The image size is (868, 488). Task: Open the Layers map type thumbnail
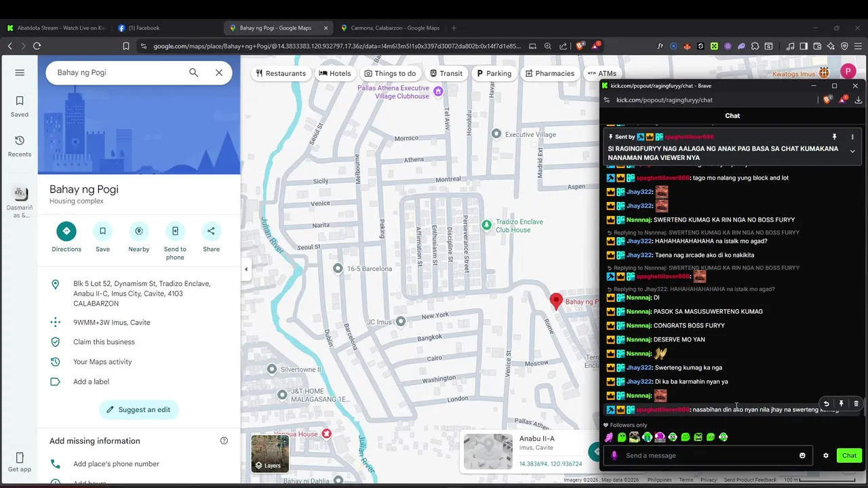click(270, 453)
